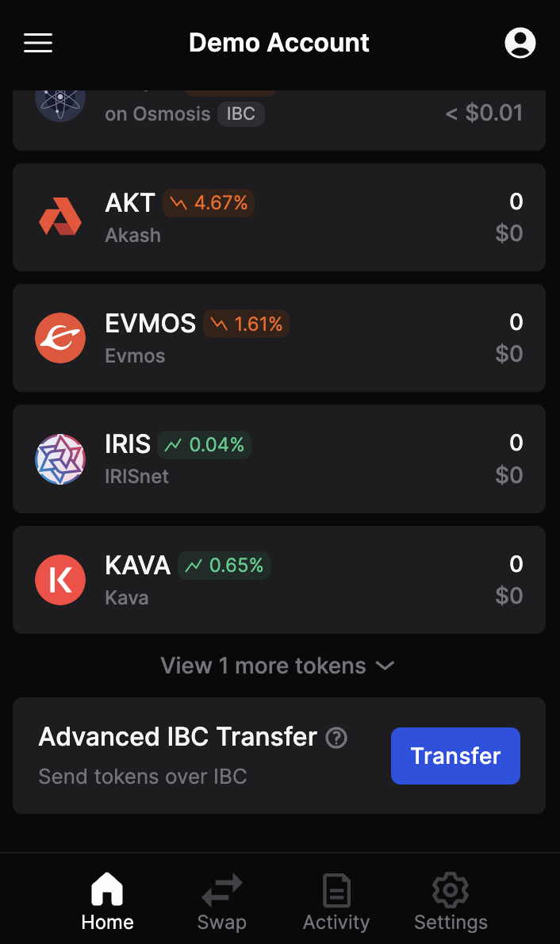Click the chevron next to more tokens

(x=385, y=666)
